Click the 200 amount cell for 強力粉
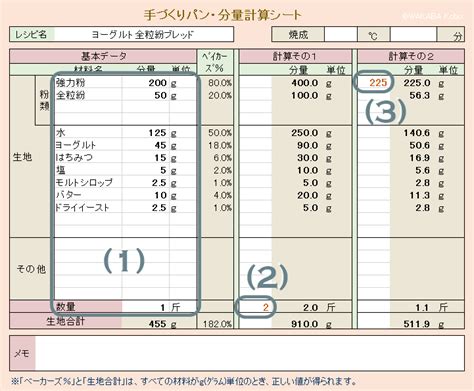 (x=146, y=83)
